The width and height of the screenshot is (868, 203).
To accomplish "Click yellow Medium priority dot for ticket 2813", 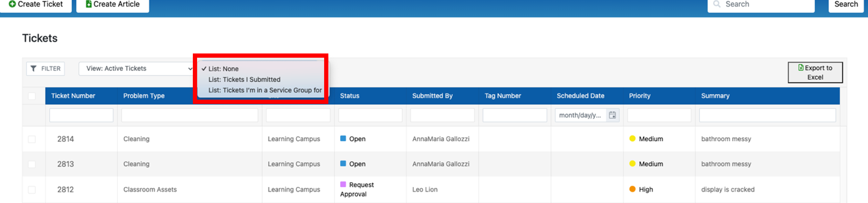I will point(633,163).
